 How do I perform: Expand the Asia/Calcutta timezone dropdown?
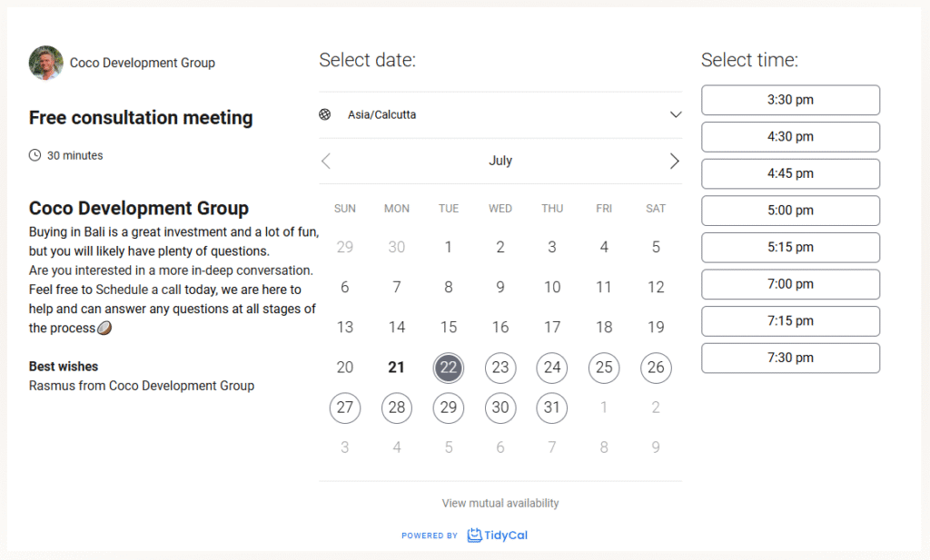[x=500, y=115]
